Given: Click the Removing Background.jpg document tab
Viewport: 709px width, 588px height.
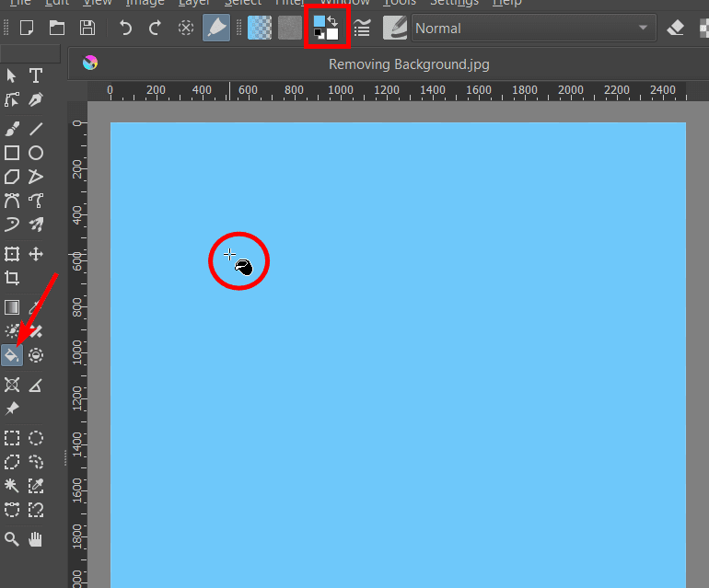Looking at the screenshot, I should tap(409, 64).
